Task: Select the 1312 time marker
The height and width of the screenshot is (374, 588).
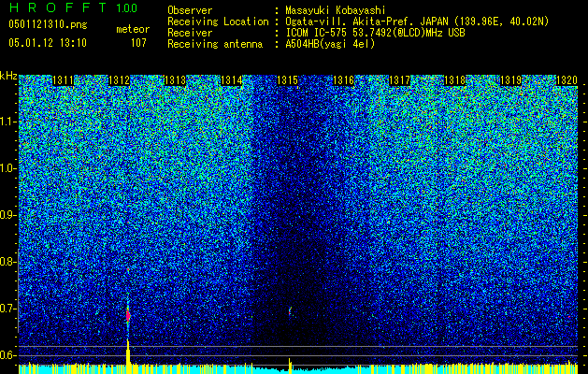Action: (x=119, y=80)
